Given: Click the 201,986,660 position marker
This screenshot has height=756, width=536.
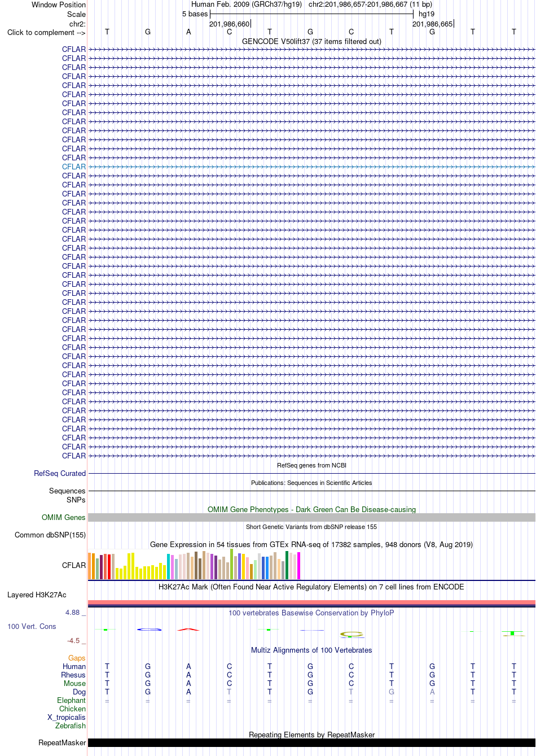Looking at the screenshot, I should (230, 24).
